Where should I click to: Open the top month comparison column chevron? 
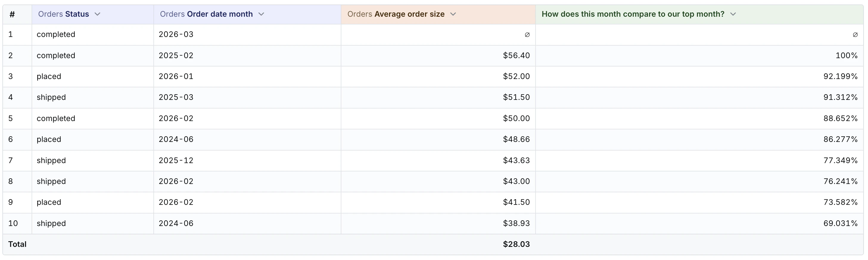pyautogui.click(x=733, y=14)
